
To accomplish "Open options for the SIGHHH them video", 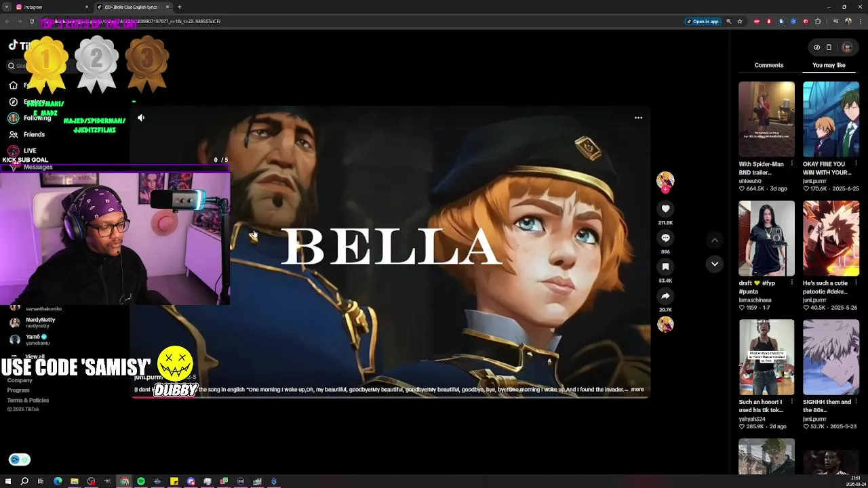I will [856, 402].
